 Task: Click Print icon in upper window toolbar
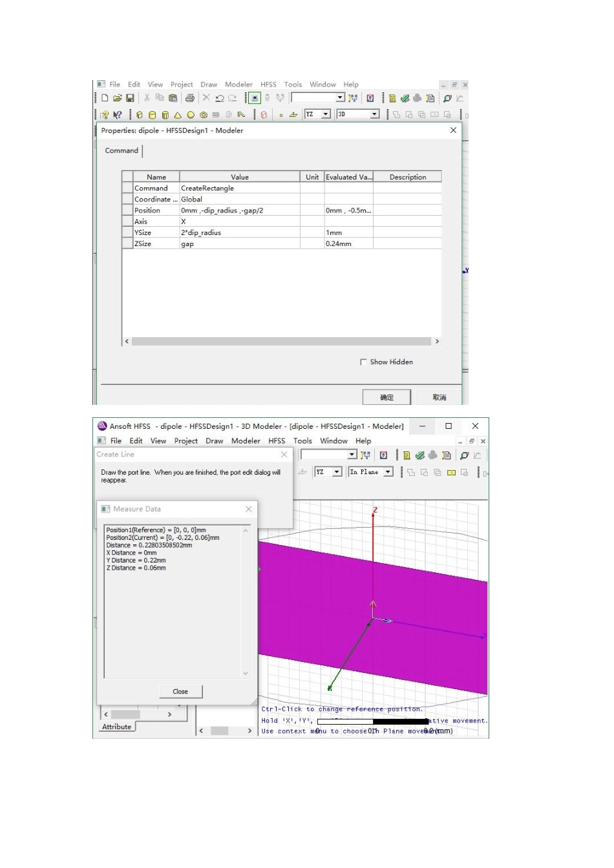click(189, 98)
